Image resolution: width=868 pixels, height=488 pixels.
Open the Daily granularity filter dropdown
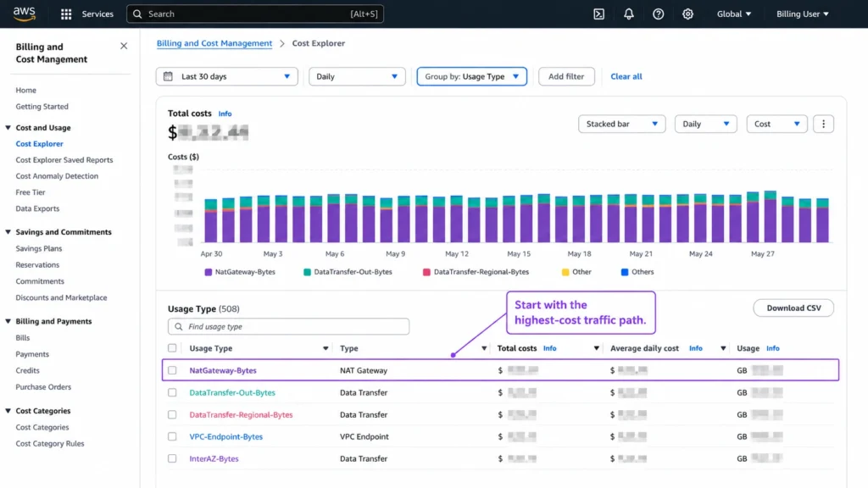coord(357,76)
